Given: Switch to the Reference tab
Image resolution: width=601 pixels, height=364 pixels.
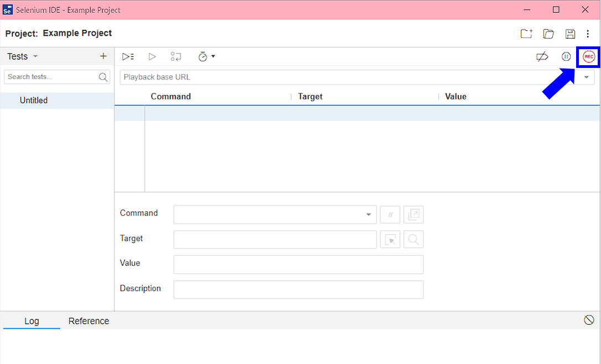Looking at the screenshot, I should pyautogui.click(x=88, y=320).
